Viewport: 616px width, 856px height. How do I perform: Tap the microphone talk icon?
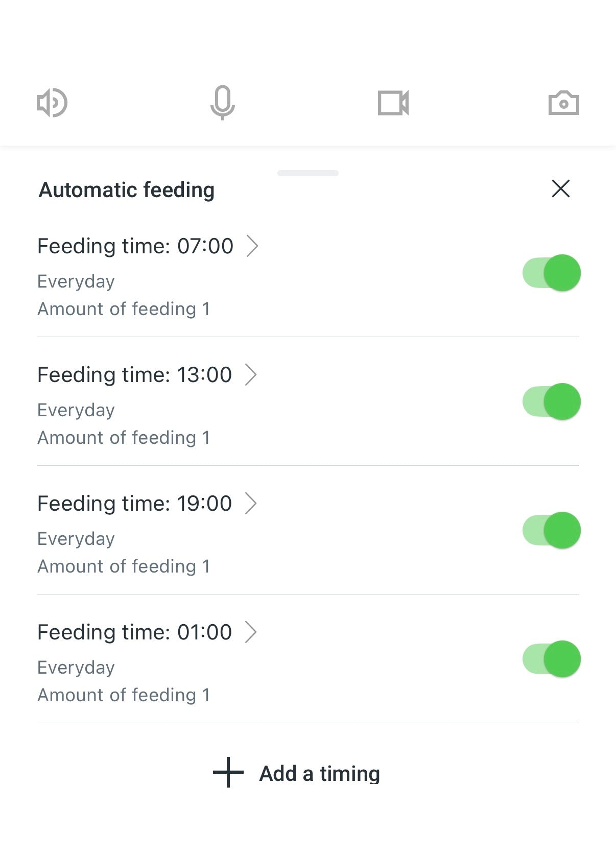point(223,103)
